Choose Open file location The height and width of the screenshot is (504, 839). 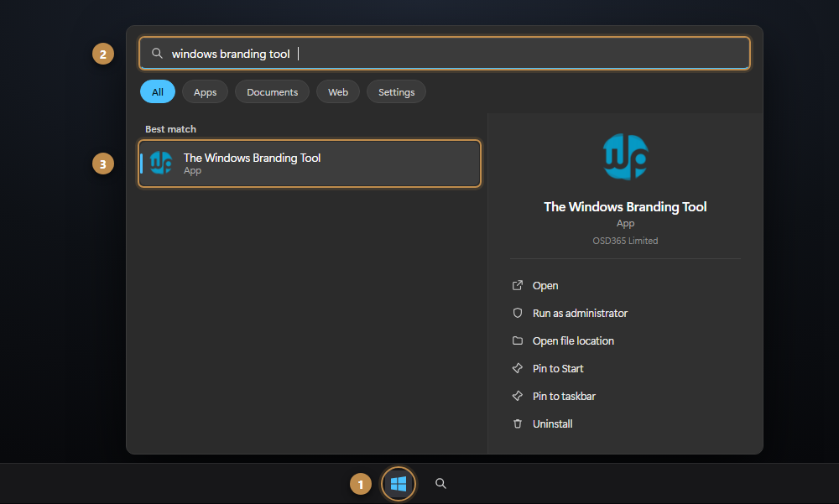click(573, 340)
